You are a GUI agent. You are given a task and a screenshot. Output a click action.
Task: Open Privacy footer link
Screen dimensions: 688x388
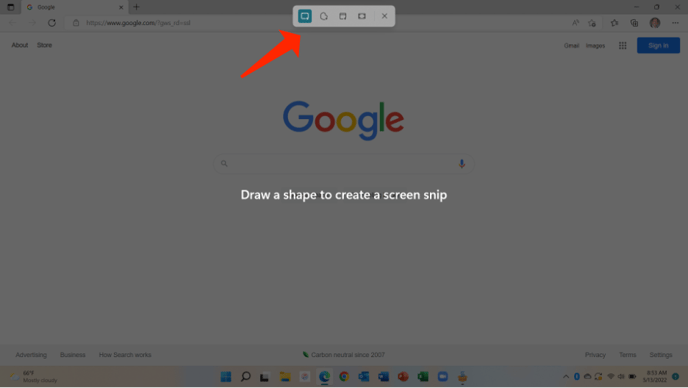tap(595, 355)
